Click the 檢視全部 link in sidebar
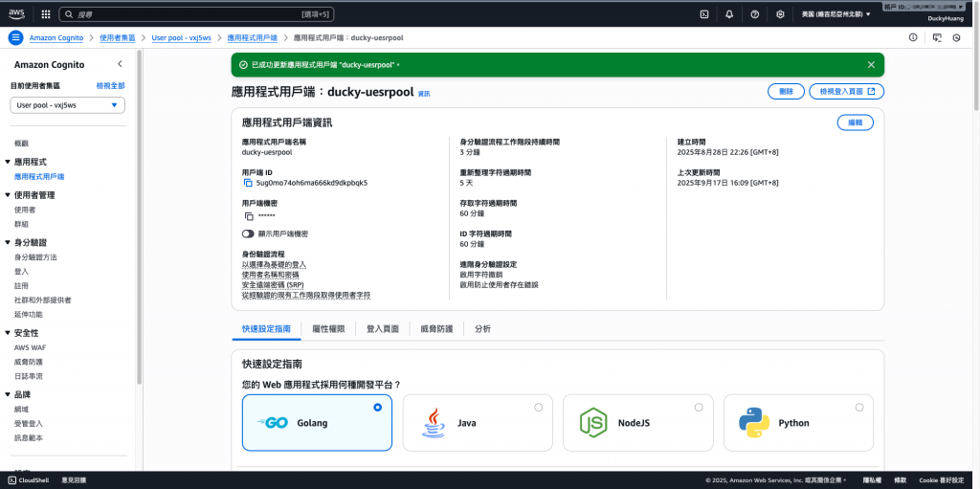Image resolution: width=980 pixels, height=489 pixels. (x=111, y=86)
